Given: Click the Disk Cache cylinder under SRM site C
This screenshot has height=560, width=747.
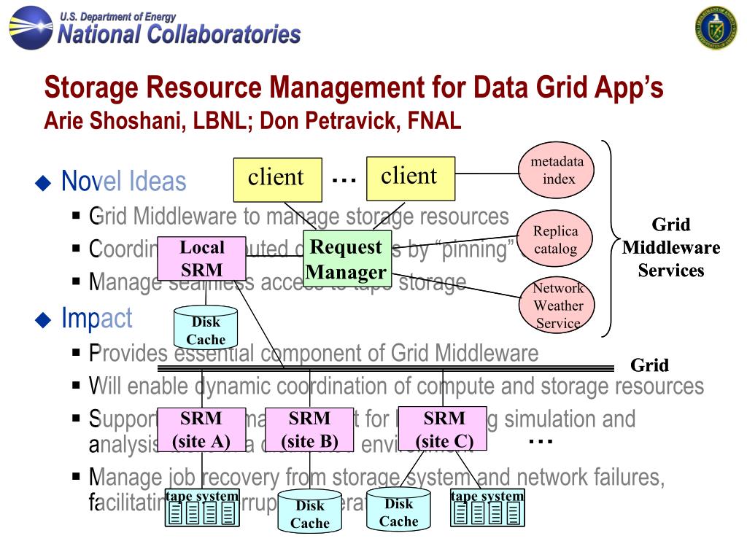Looking at the screenshot, I should (x=399, y=509).
